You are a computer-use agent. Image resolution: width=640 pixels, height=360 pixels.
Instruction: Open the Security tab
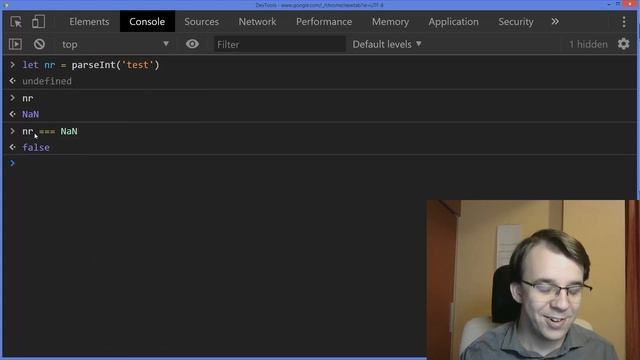click(516, 22)
